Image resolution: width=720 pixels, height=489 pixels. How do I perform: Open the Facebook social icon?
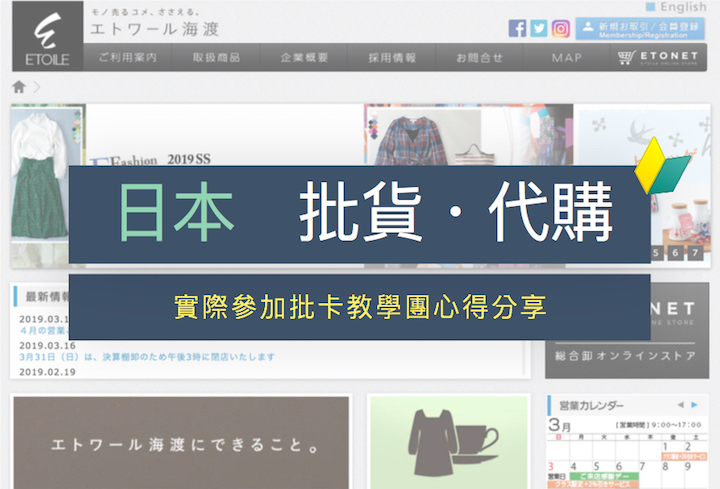click(517, 28)
